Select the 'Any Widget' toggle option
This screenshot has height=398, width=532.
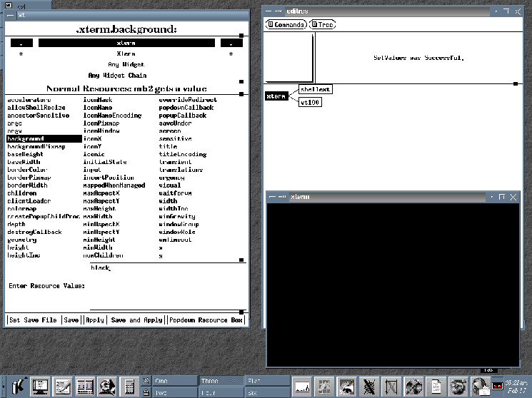pyautogui.click(x=126, y=64)
